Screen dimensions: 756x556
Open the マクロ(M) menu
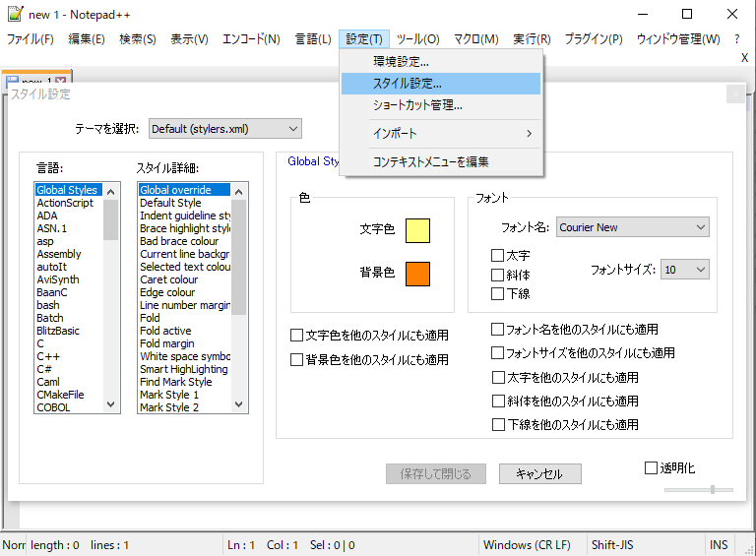(x=476, y=39)
